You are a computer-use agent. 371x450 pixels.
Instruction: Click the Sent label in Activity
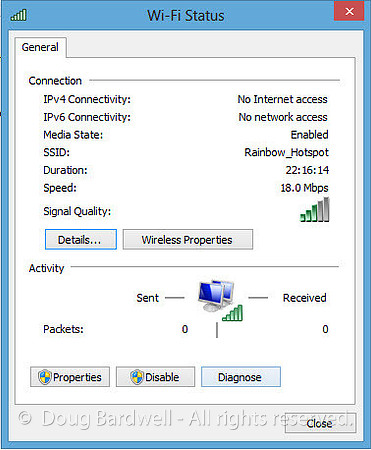147,298
